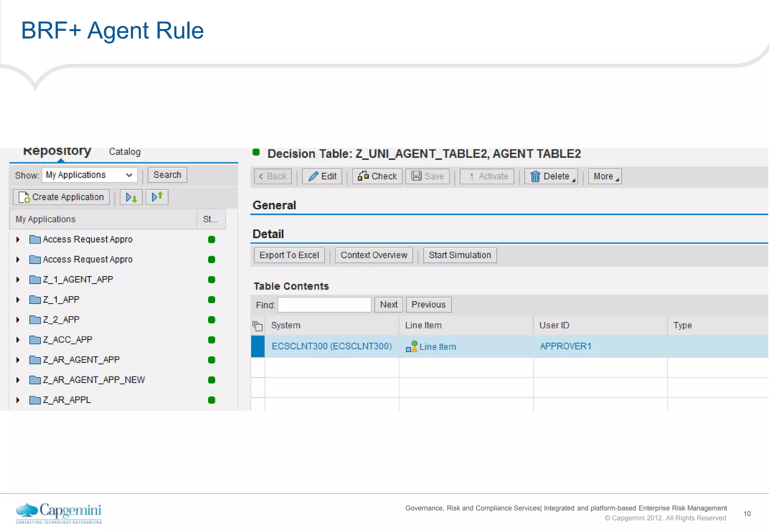
Task: Click the Delete trash can icon
Action: coord(535,176)
